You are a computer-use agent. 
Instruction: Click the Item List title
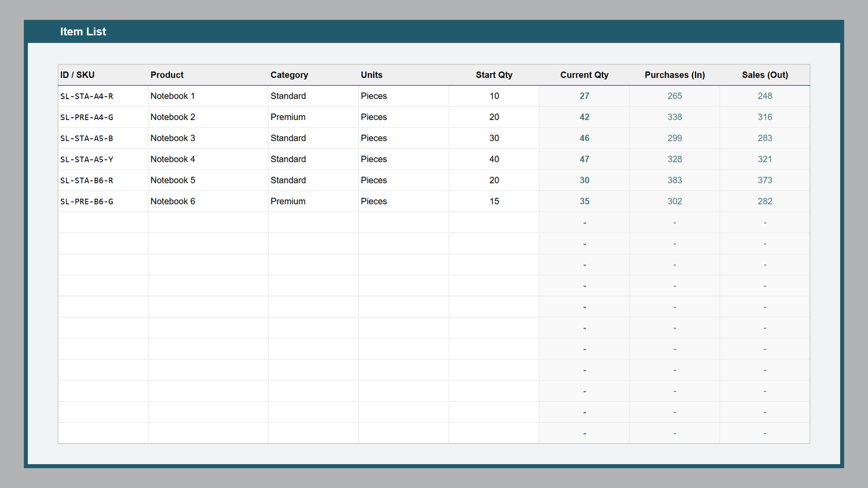point(83,32)
